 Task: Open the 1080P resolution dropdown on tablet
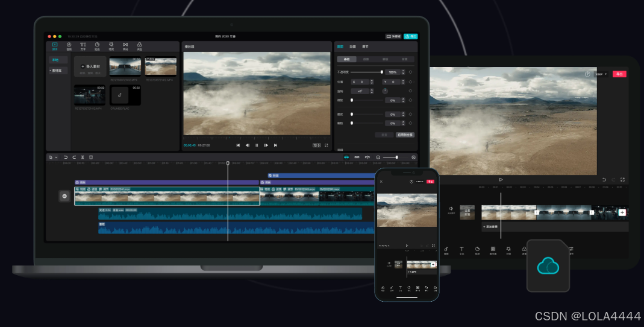[601, 74]
